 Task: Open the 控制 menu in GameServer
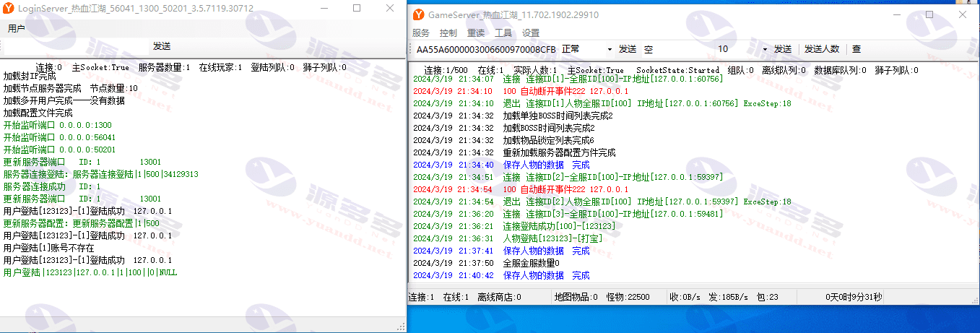(x=448, y=33)
